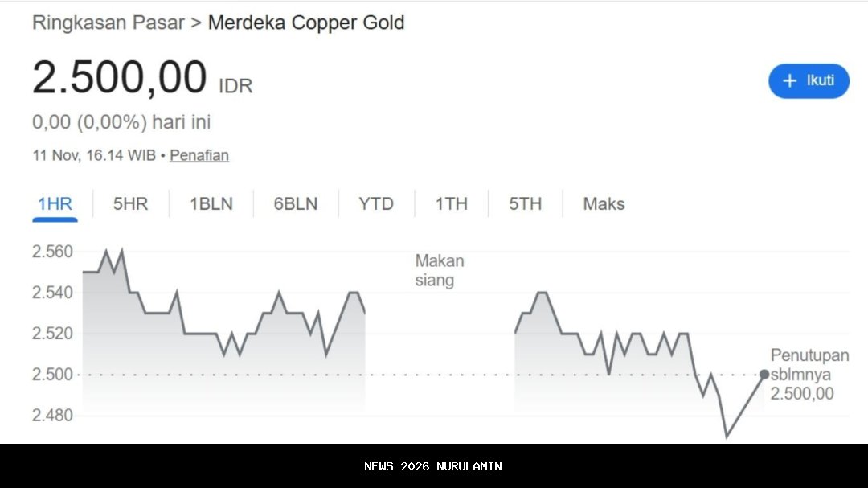Click the 2.500,00 main price figure

120,78
